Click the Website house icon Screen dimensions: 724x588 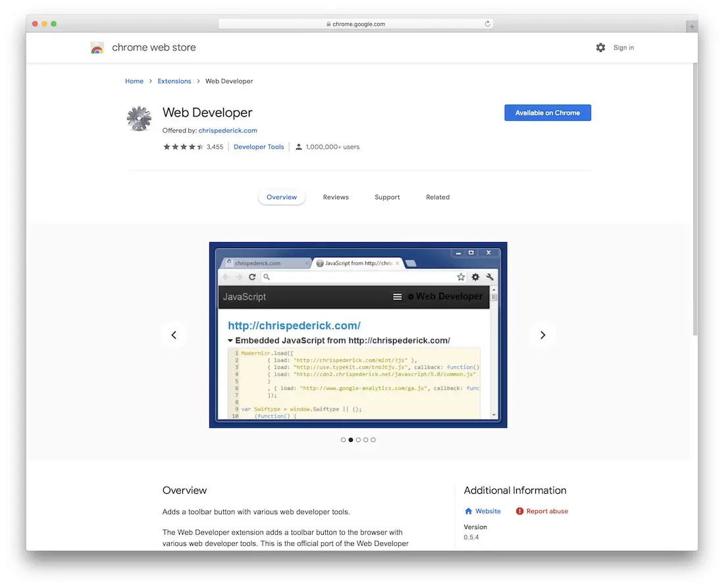(468, 511)
